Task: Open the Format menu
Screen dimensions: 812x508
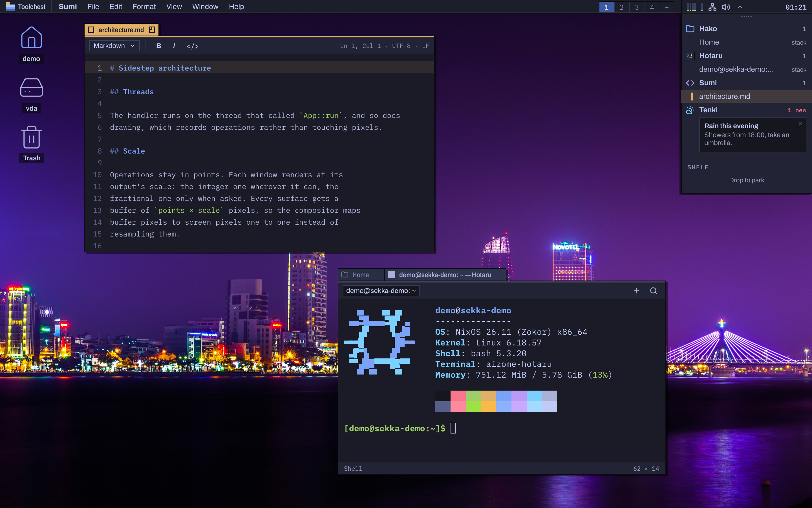Action: [144, 7]
